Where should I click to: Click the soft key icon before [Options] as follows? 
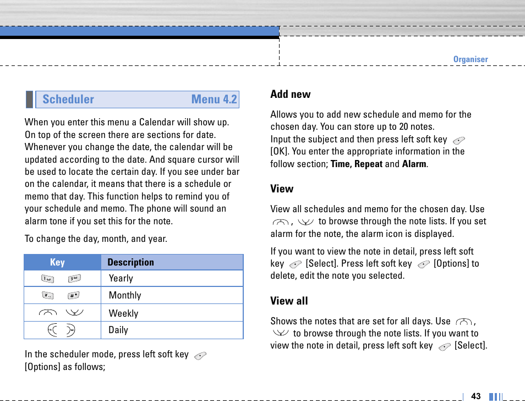(200, 356)
